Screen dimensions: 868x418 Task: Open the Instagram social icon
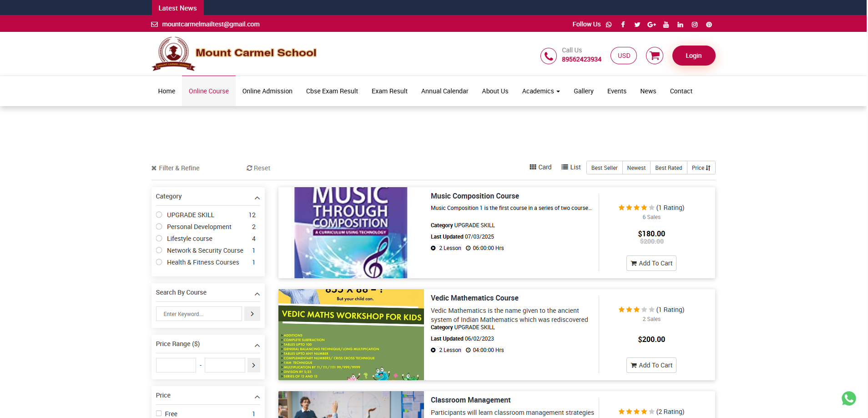694,25
